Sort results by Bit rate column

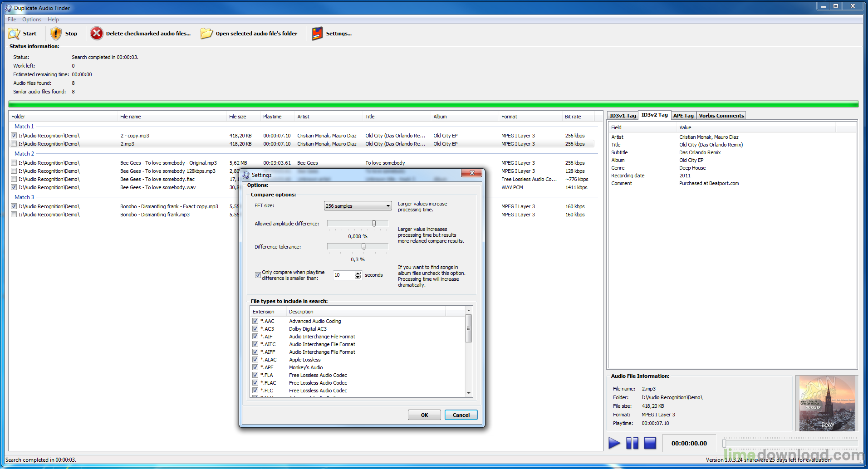[578, 117]
